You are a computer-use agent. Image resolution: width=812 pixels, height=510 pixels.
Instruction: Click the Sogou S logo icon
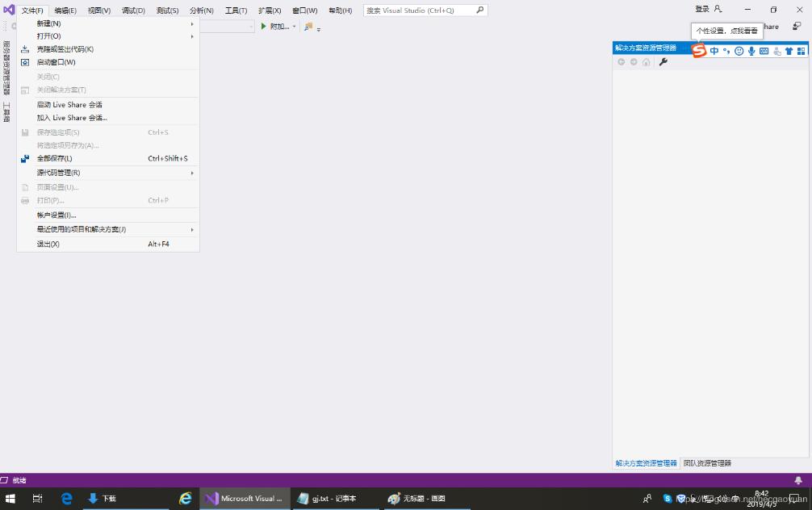tap(698, 50)
